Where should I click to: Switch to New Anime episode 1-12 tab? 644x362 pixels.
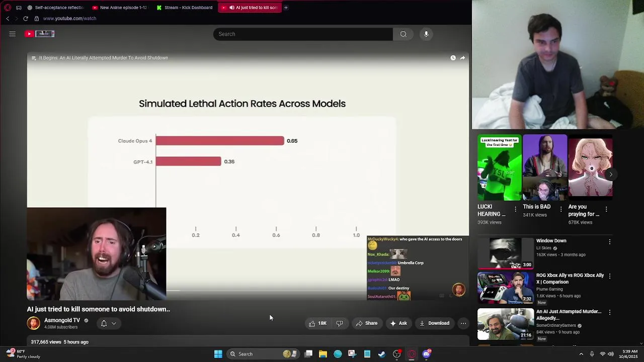pyautogui.click(x=120, y=8)
